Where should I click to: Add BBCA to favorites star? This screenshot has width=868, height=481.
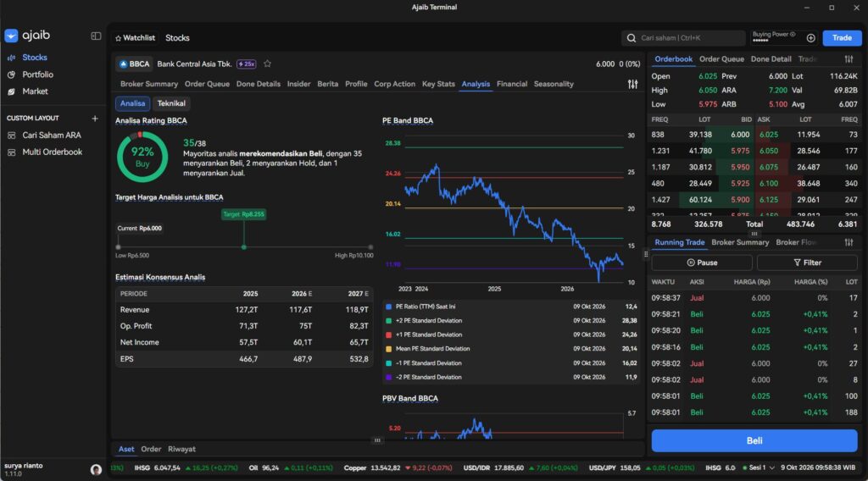[x=267, y=64]
